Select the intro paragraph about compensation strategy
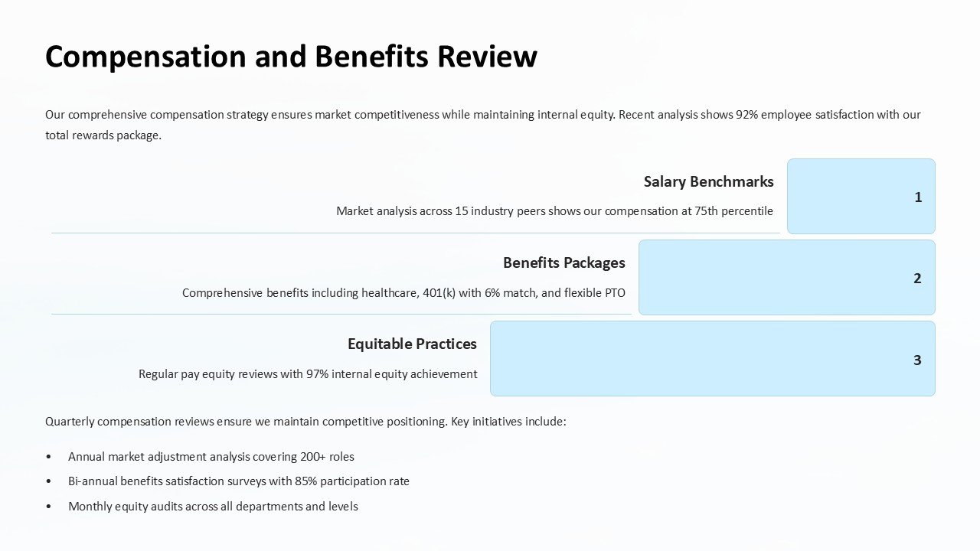The height and width of the screenshot is (551, 980). [482, 125]
